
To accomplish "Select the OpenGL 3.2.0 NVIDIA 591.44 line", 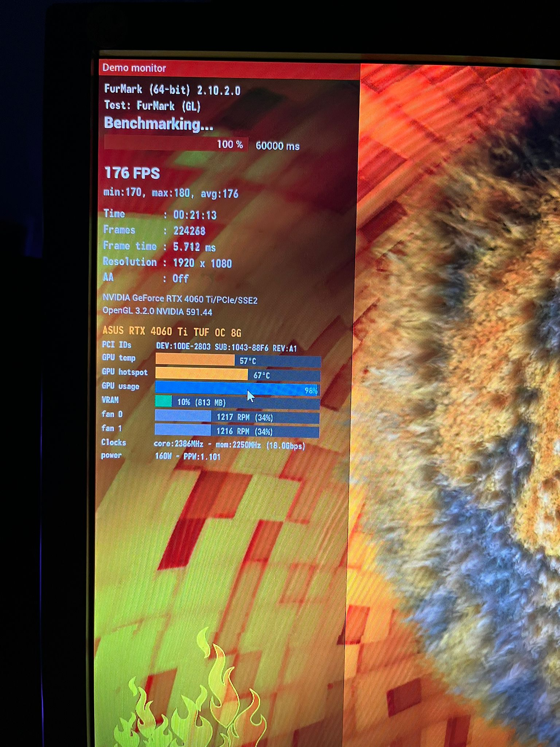I will point(157,311).
